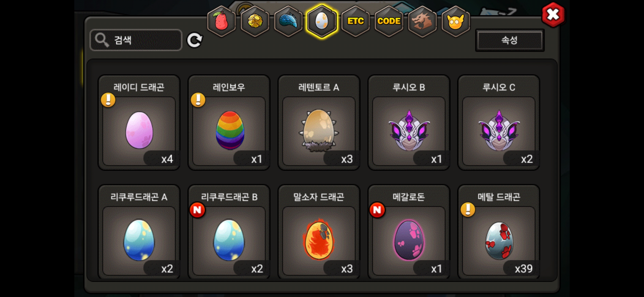Click the 검색 search input field
Image resolution: width=644 pixels, height=297 pixels.
coord(136,40)
